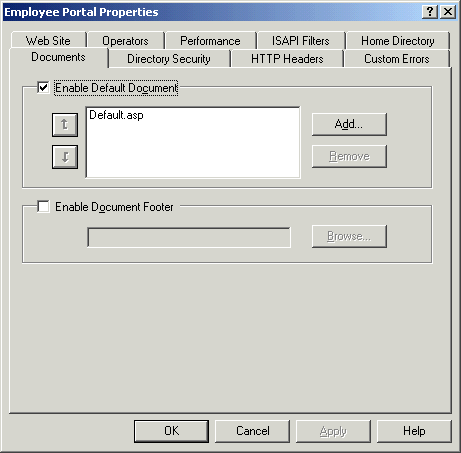Switch to the Web Site tab
The image size is (461, 453).
click(x=48, y=41)
